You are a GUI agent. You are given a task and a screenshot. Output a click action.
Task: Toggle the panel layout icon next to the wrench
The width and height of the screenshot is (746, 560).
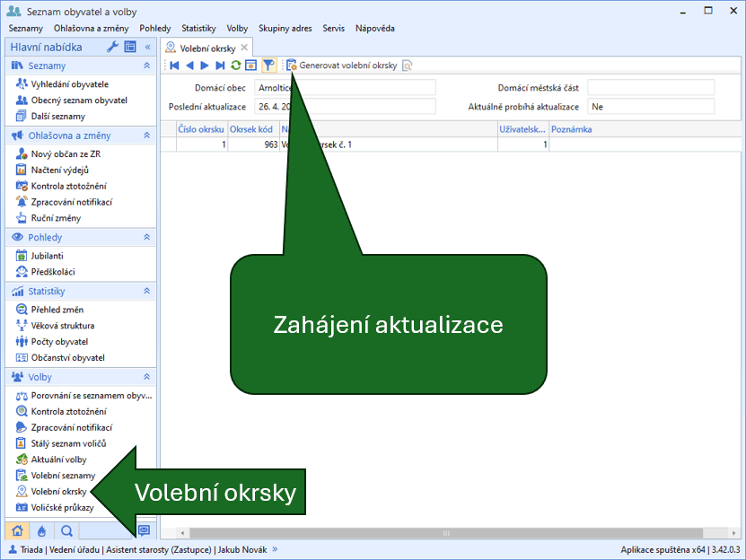[x=130, y=47]
